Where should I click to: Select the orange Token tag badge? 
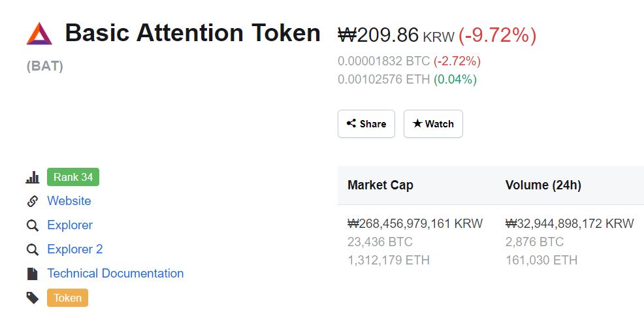click(x=67, y=298)
